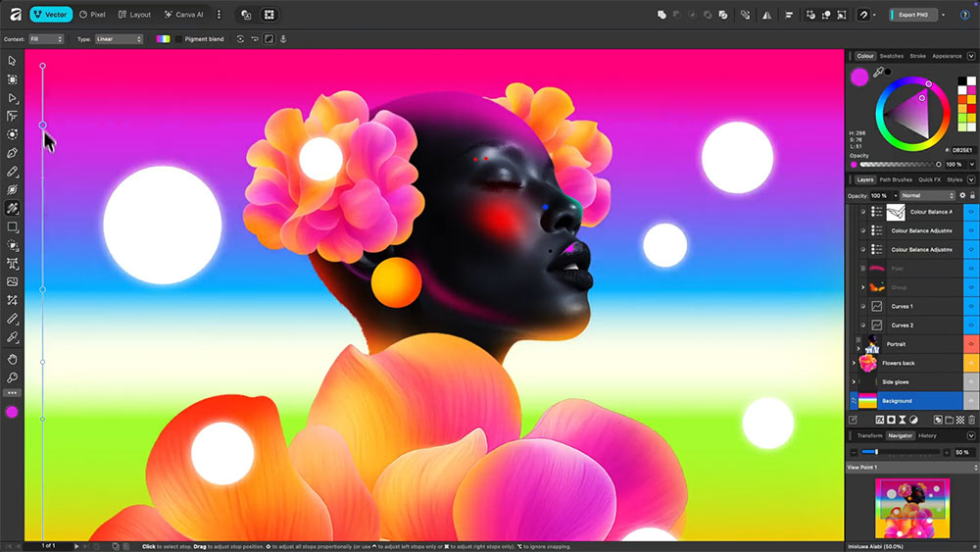Click the Layers panel settings gear
980x552 pixels.
(962, 196)
